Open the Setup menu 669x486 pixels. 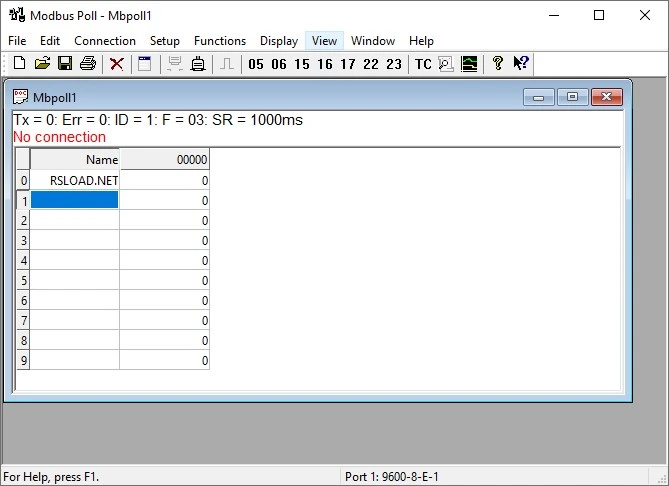click(165, 41)
